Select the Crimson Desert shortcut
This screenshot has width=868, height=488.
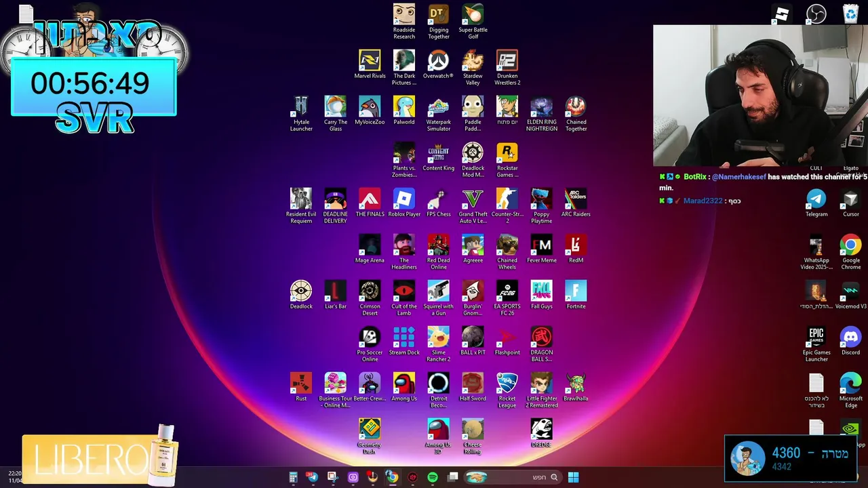(x=370, y=298)
